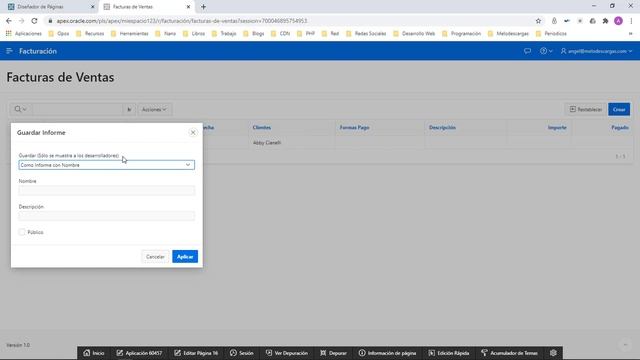This screenshot has height=360, width=640.
Task: Enable Edición Rápida in developer toolbar
Action: click(449, 353)
